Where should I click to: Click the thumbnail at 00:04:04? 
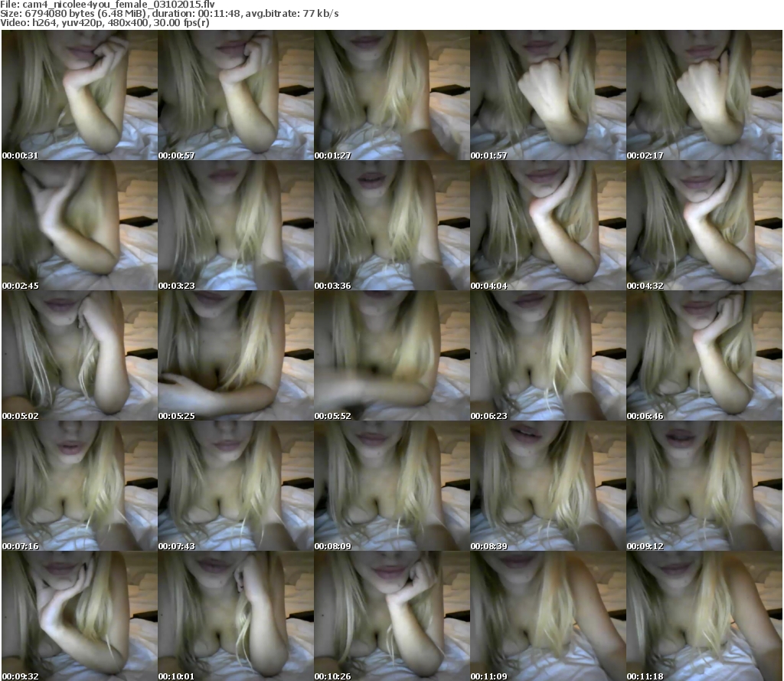(548, 225)
